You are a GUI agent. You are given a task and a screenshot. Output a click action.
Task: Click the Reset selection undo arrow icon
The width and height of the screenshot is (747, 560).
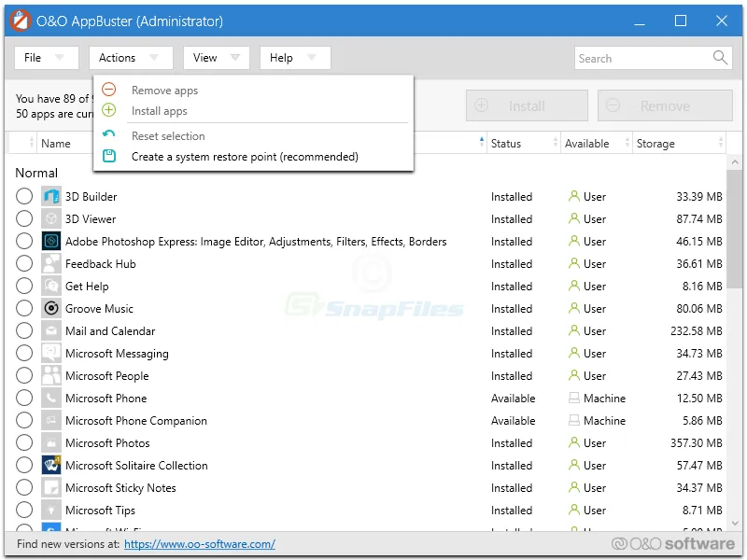pyautogui.click(x=108, y=134)
